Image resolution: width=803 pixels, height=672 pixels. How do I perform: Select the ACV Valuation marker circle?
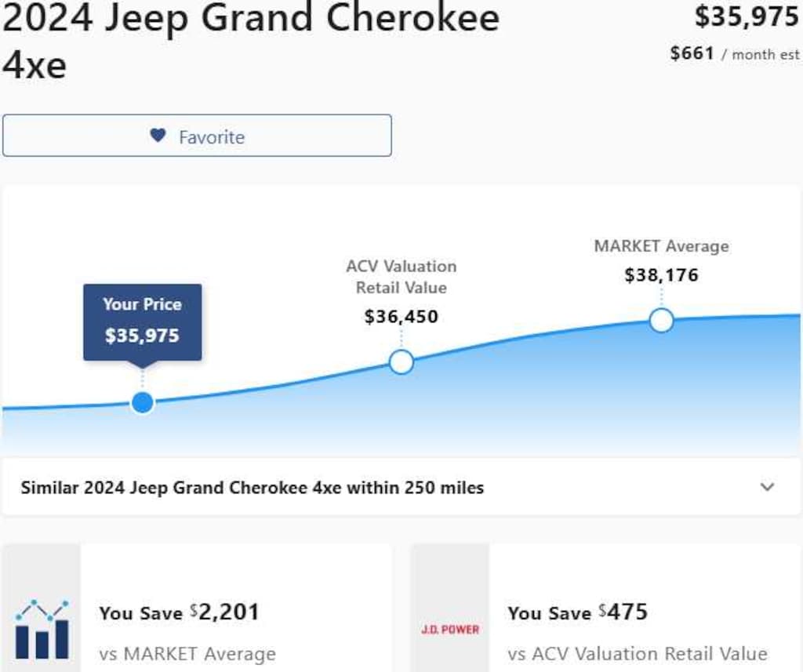point(401,362)
